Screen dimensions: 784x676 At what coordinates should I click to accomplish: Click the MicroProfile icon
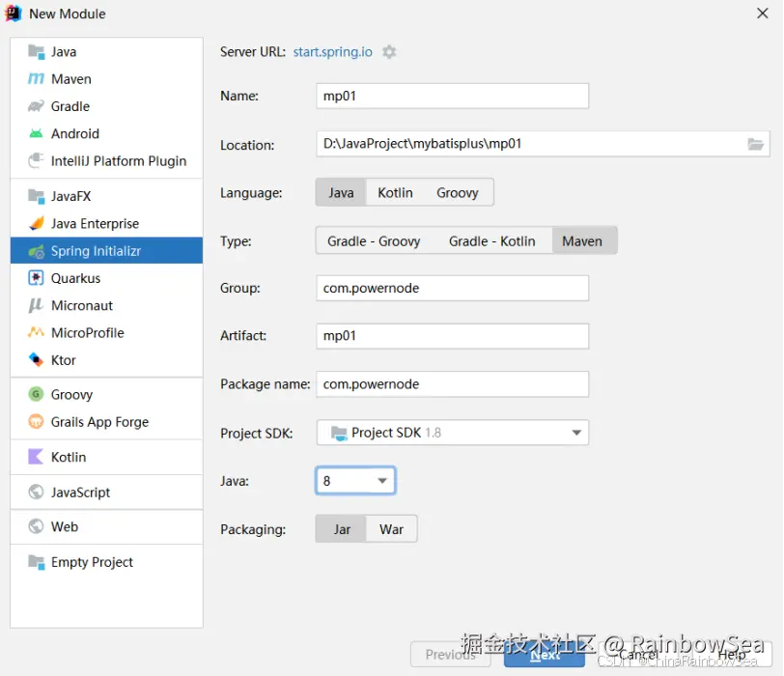click(x=36, y=332)
